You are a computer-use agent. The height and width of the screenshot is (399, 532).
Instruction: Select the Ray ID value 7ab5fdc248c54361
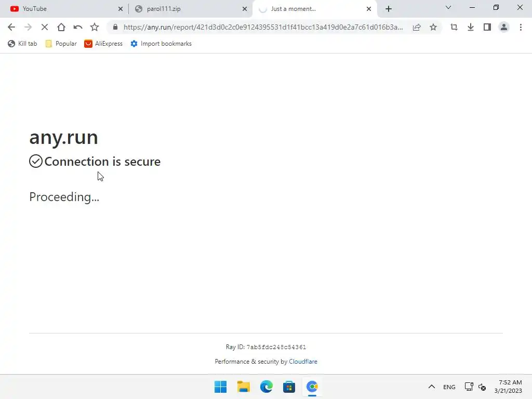pyautogui.click(x=276, y=347)
